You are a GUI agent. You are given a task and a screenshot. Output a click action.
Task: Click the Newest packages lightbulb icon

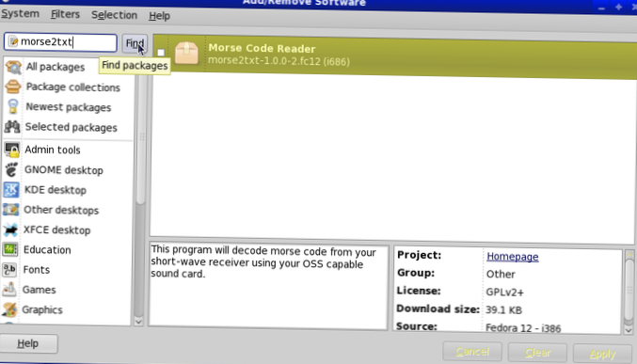13,107
